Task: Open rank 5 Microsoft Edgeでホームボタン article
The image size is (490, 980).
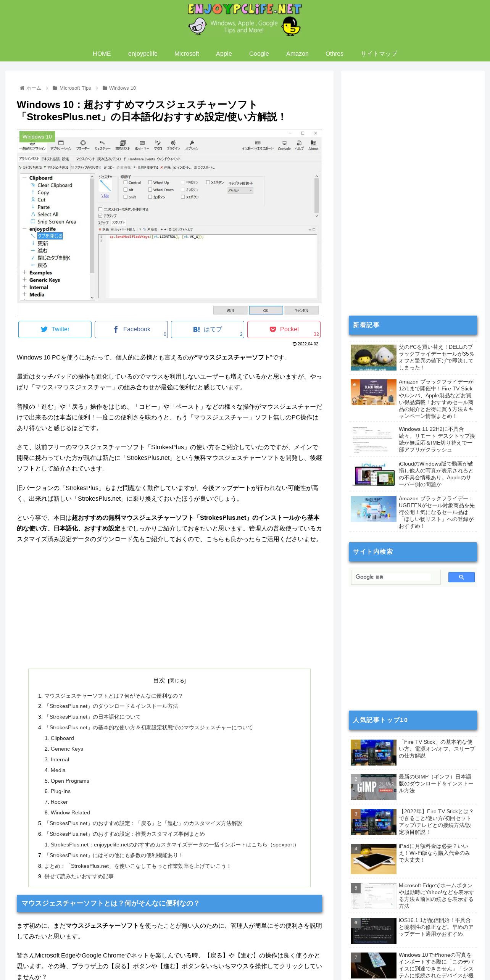Action: pos(414,896)
